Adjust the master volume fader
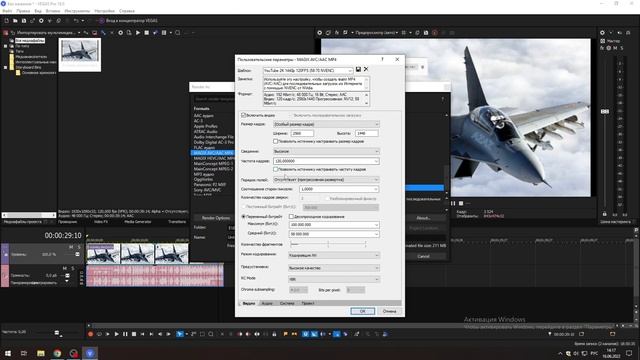 (605, 111)
